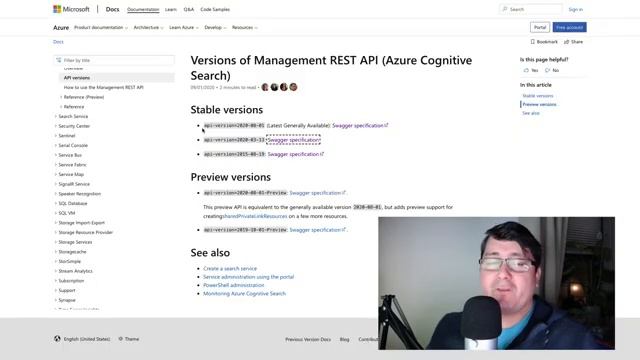This screenshot has width=640, height=360.
Task: Expand the SQL Database tree node
Action: (56, 203)
